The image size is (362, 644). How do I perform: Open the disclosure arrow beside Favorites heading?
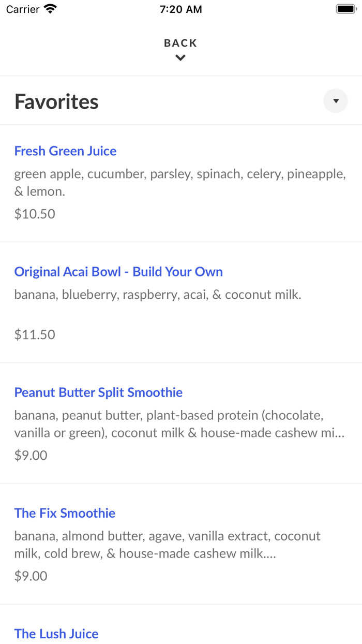coord(336,100)
